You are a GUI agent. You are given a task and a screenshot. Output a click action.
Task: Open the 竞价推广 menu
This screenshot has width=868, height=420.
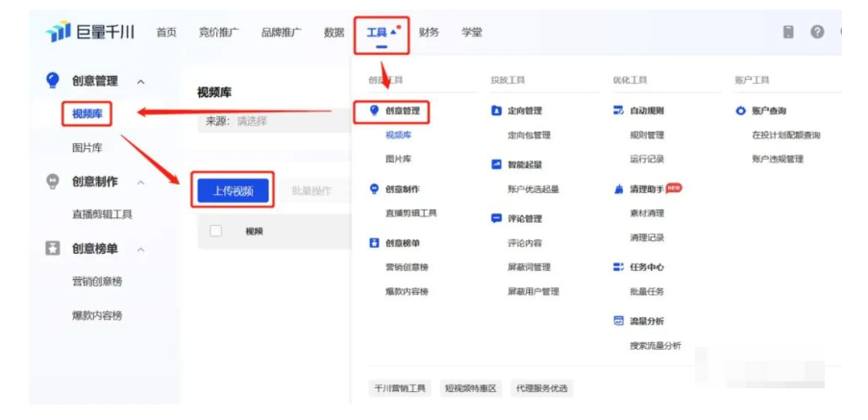pyautogui.click(x=218, y=32)
